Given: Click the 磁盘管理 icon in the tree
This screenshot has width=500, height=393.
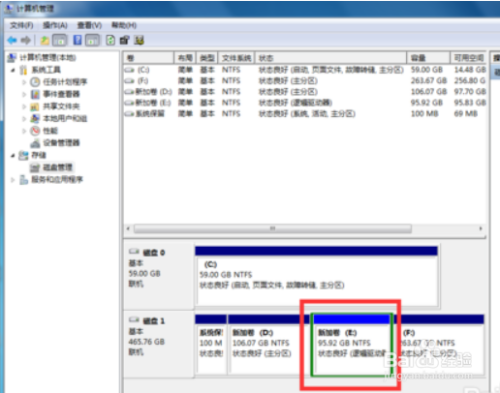Looking at the screenshot, I should (x=35, y=167).
